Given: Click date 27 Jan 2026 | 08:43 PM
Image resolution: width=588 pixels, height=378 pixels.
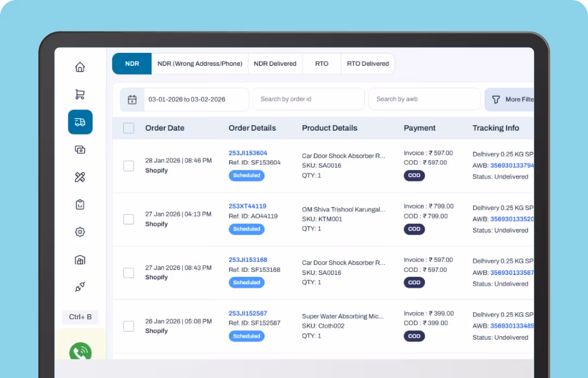Looking at the screenshot, I should tap(179, 268).
